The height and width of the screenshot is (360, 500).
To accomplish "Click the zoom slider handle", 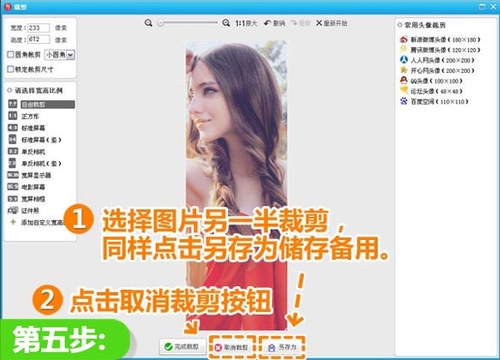I will [161, 23].
